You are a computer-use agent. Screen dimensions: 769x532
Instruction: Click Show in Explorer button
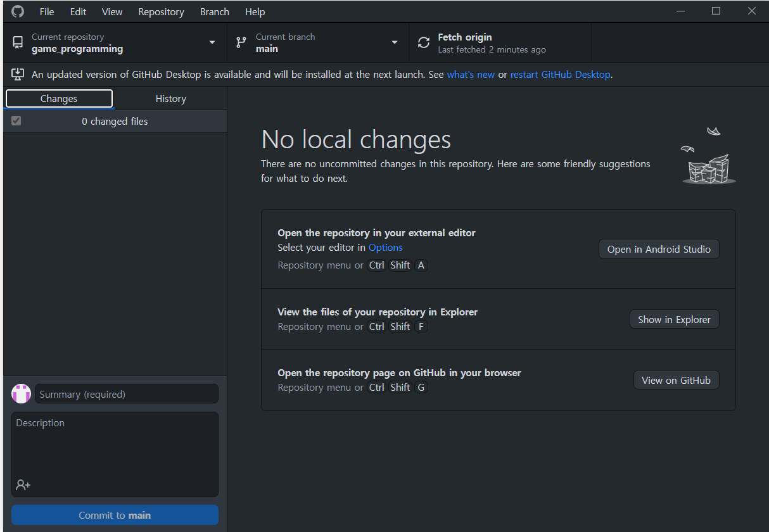[674, 319]
